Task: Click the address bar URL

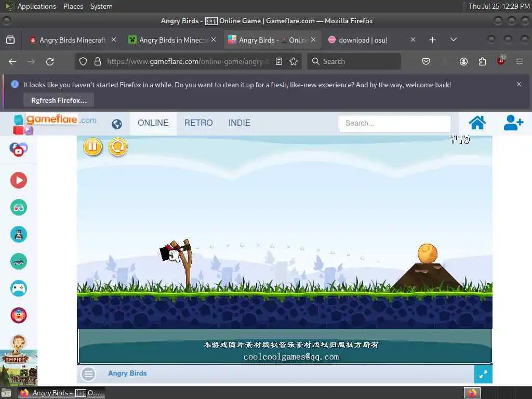Action: tap(188, 61)
